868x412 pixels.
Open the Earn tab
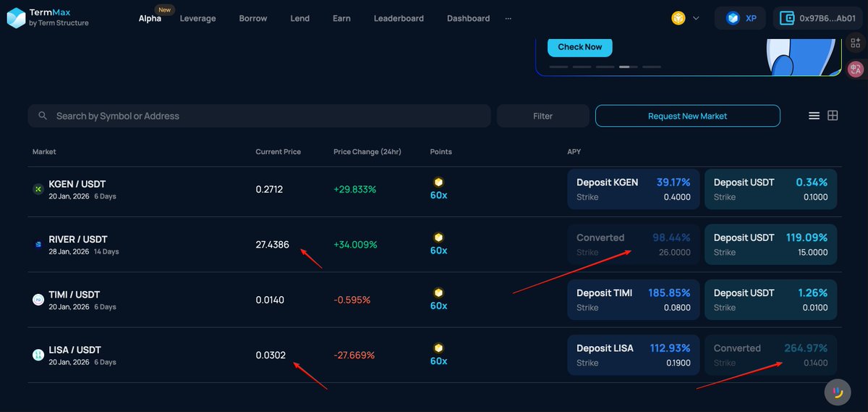coord(341,18)
